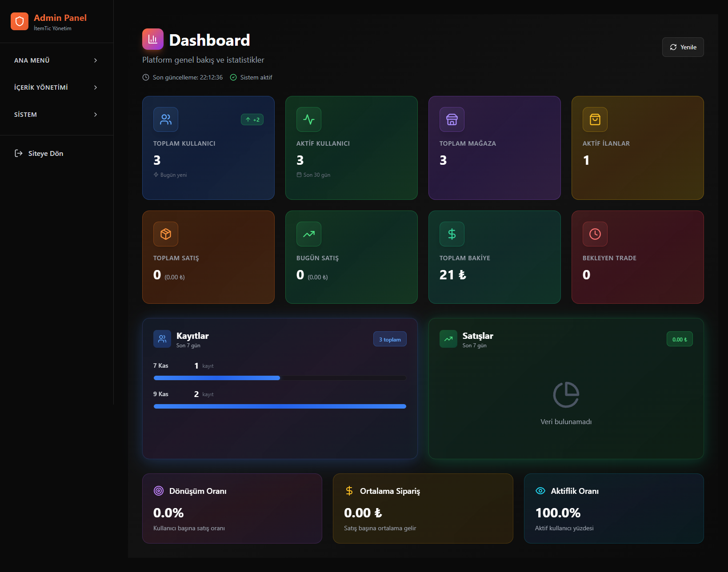Expand the ANA MENÜ chevron
728x572 pixels.
point(96,60)
